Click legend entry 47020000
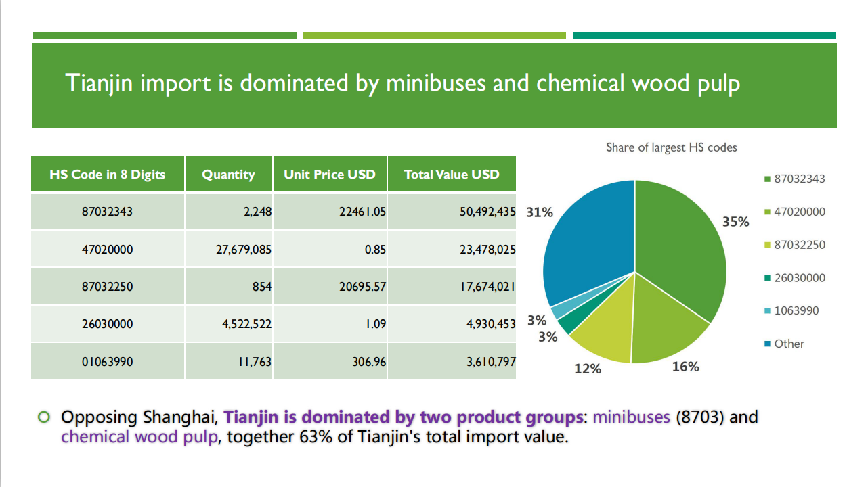Viewport: 868px width, 487px height. 795,212
